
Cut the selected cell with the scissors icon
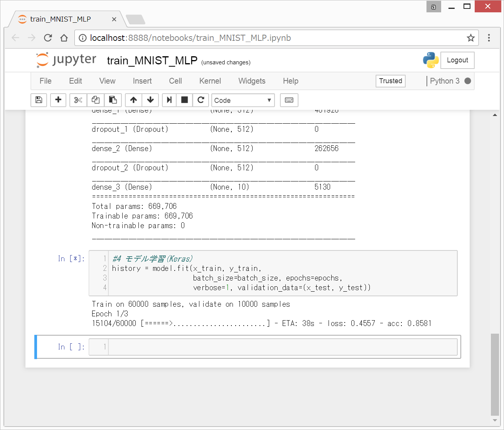(78, 100)
